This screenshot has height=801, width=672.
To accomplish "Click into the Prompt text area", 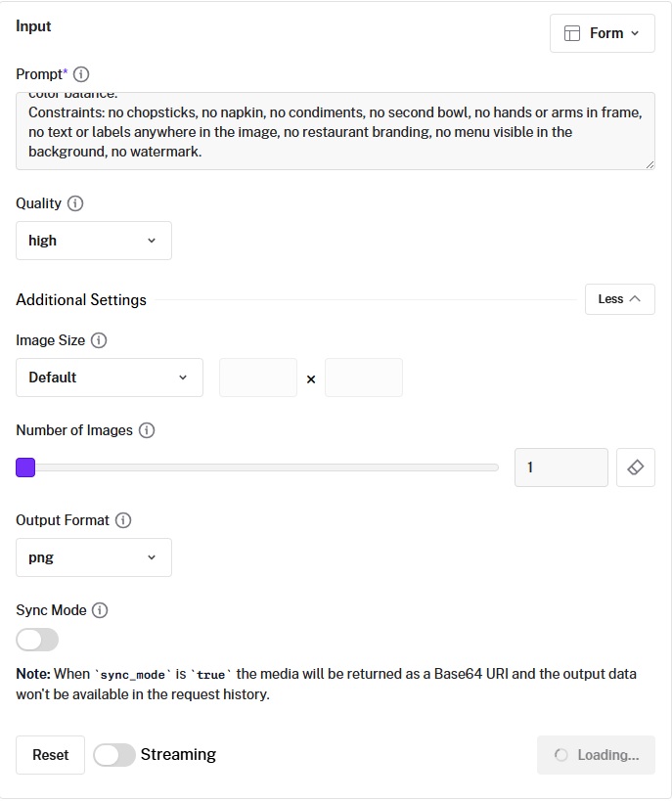I will [x=335, y=131].
